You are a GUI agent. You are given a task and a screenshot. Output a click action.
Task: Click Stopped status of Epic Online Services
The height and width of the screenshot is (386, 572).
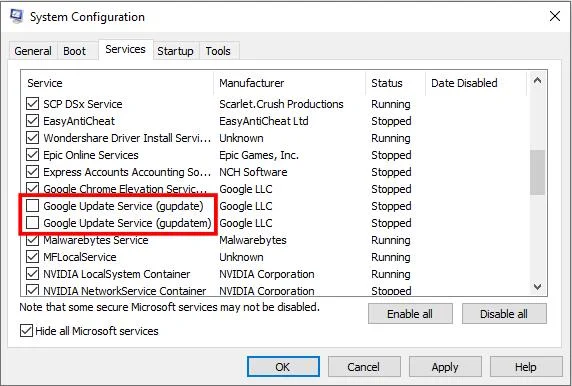pos(391,155)
